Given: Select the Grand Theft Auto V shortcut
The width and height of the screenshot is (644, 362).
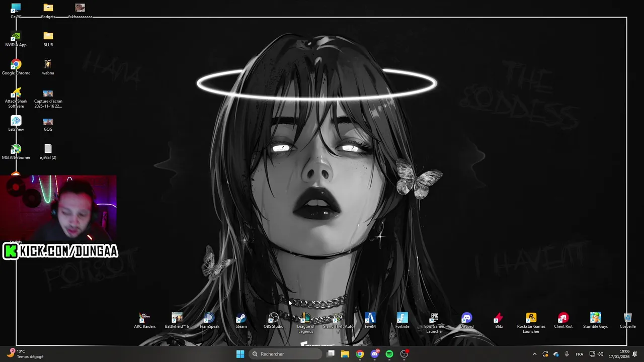Looking at the screenshot, I should (x=338, y=323).
